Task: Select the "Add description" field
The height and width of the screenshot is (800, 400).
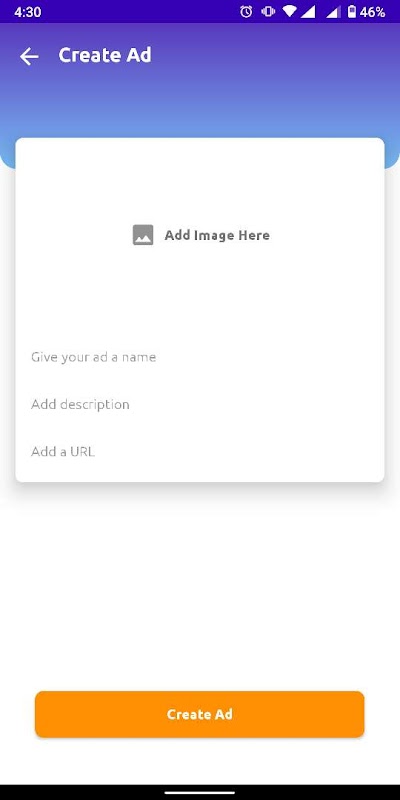Action: [x=199, y=404]
